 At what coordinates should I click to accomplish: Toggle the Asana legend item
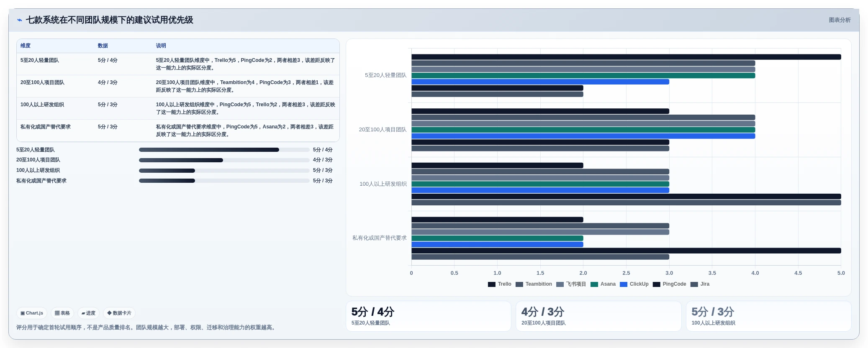(603, 284)
